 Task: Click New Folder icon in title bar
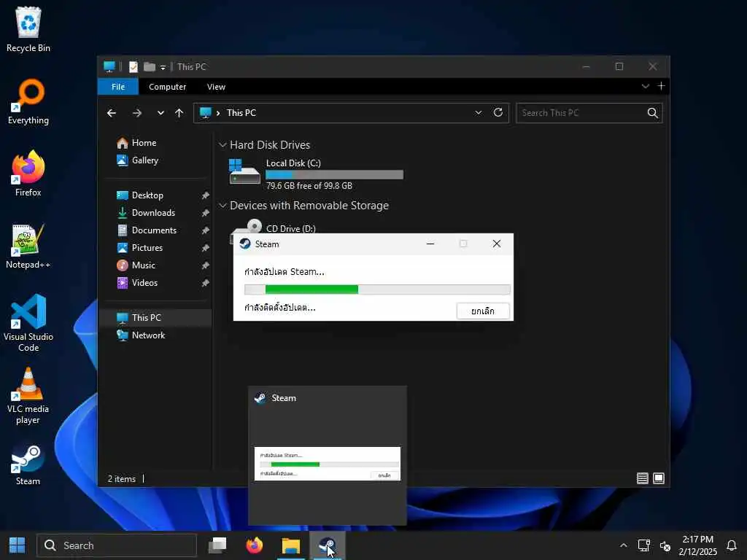150,66
